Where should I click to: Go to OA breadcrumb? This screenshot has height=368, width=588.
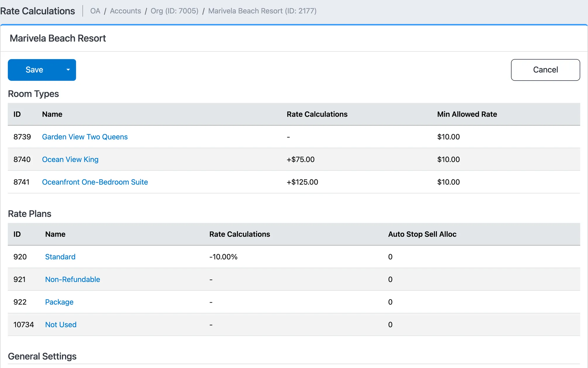click(x=95, y=11)
